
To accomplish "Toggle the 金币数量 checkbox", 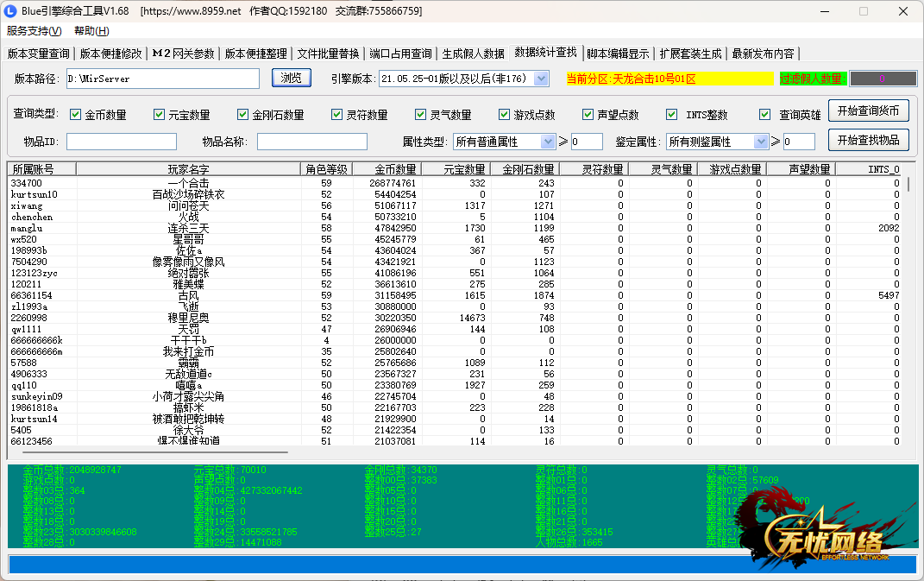I will pyautogui.click(x=76, y=115).
